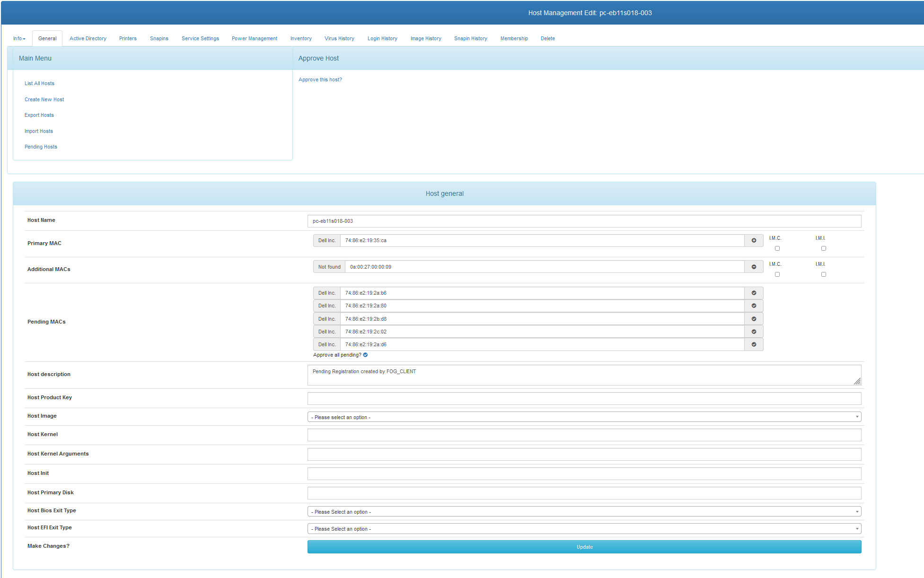Image resolution: width=924 pixels, height=578 pixels.
Task: Click the 'Not found' vendor label
Action: click(x=329, y=267)
